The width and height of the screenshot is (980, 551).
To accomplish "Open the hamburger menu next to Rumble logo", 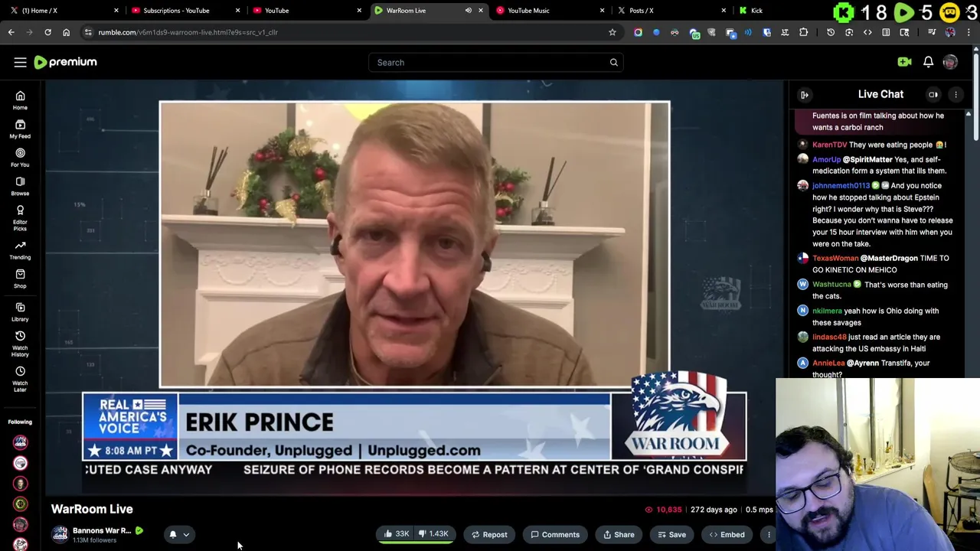I will [x=20, y=62].
